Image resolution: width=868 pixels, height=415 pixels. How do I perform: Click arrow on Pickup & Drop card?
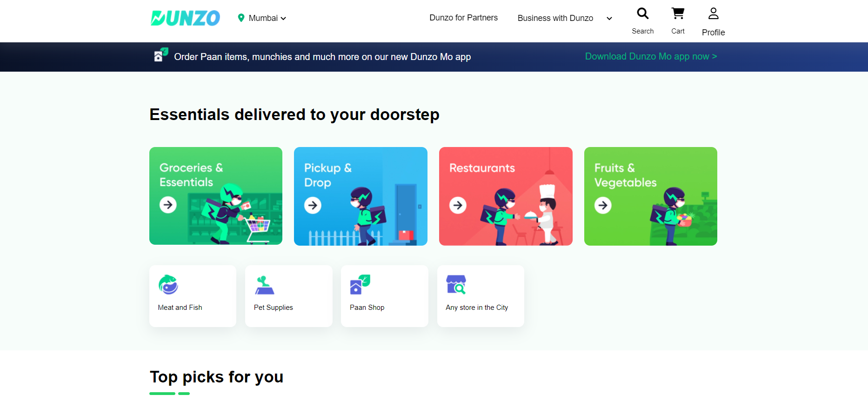[313, 205]
